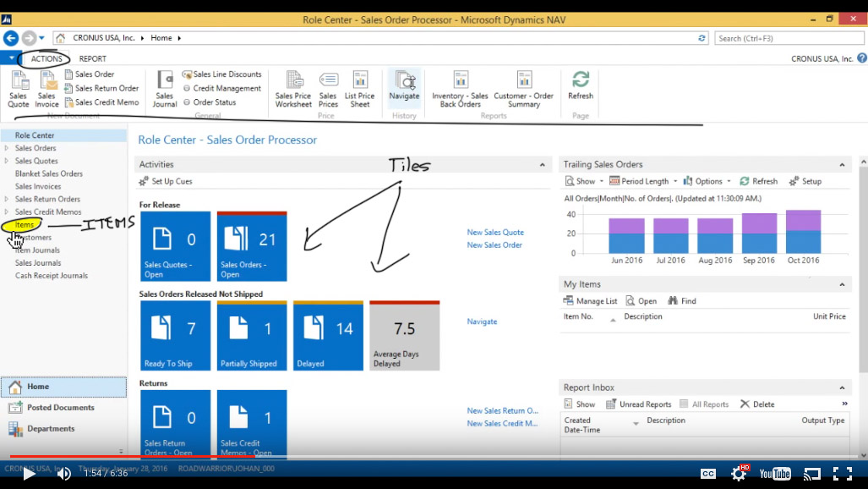Create a new Sales Credit Memo from the ribbon
868x489 pixels.
pyautogui.click(x=101, y=102)
